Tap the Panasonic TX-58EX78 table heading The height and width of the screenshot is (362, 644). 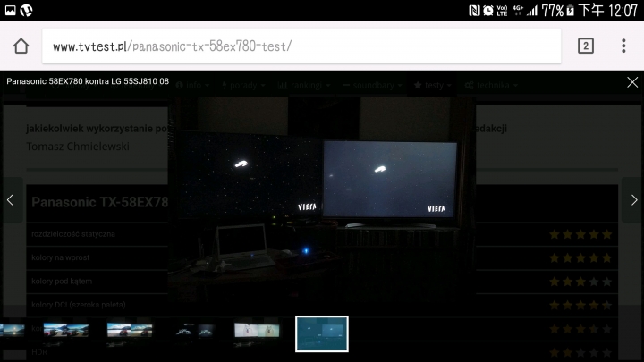point(100,202)
